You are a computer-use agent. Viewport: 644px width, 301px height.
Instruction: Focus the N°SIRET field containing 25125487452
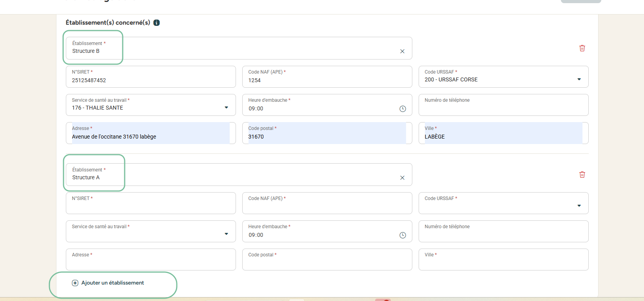[x=151, y=80]
